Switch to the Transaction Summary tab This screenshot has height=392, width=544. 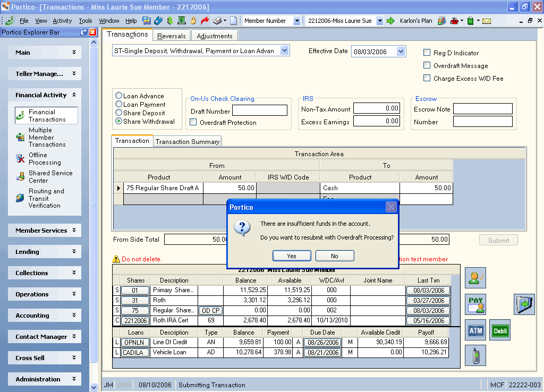[188, 141]
